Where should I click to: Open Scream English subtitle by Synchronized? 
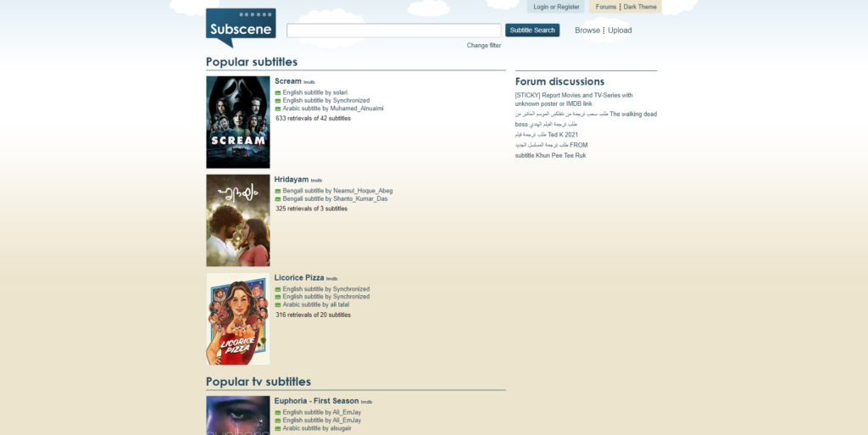(x=326, y=101)
